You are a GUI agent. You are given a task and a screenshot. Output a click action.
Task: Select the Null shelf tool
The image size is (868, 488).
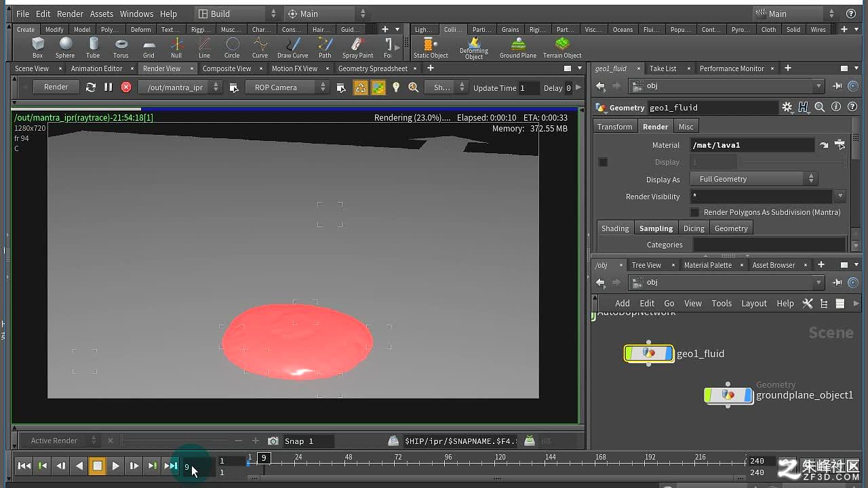[x=176, y=48]
